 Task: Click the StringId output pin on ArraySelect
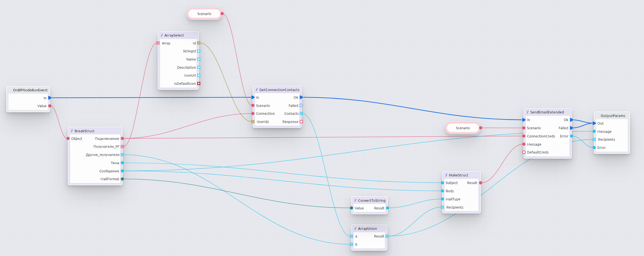point(199,51)
